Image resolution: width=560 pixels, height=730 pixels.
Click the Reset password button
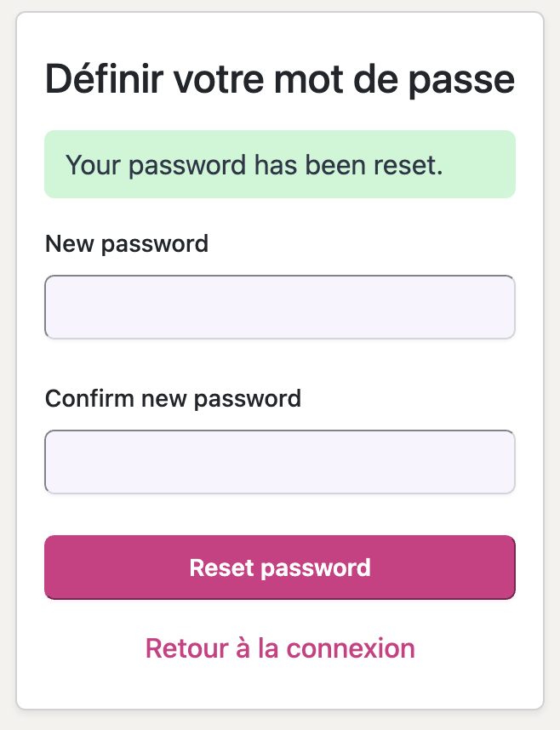tap(280, 567)
